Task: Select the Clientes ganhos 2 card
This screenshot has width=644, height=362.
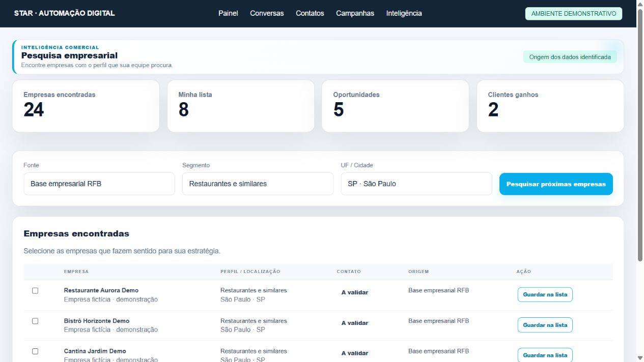Action: point(550,106)
